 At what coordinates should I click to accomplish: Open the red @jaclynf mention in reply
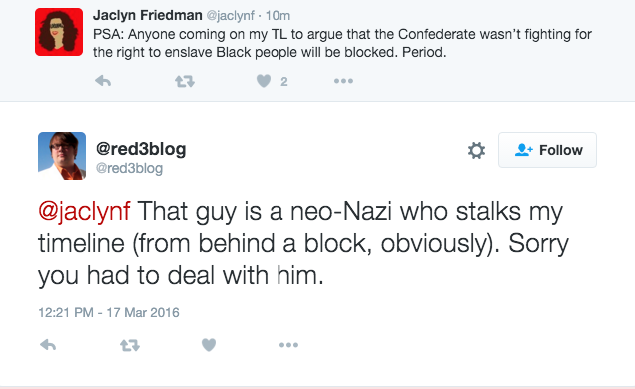pos(84,212)
